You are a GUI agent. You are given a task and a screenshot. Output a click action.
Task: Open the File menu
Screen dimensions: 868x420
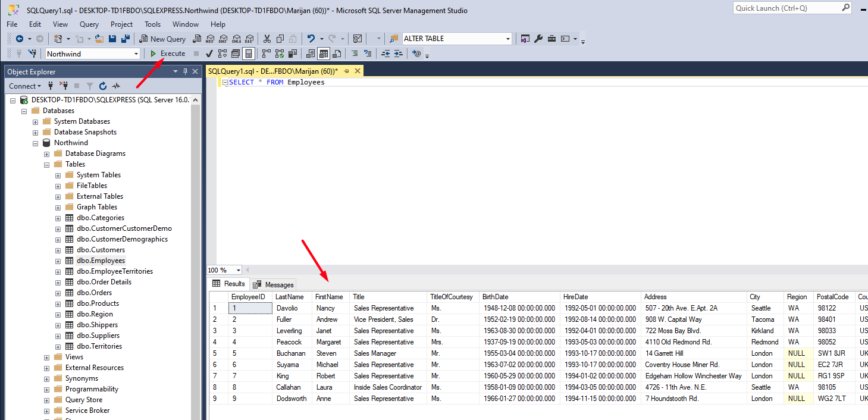pos(12,24)
